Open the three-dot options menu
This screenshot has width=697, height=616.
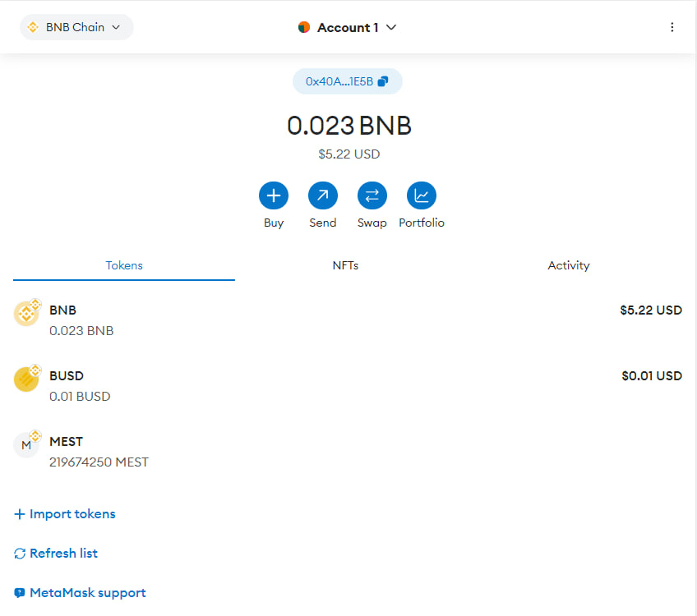(x=672, y=27)
